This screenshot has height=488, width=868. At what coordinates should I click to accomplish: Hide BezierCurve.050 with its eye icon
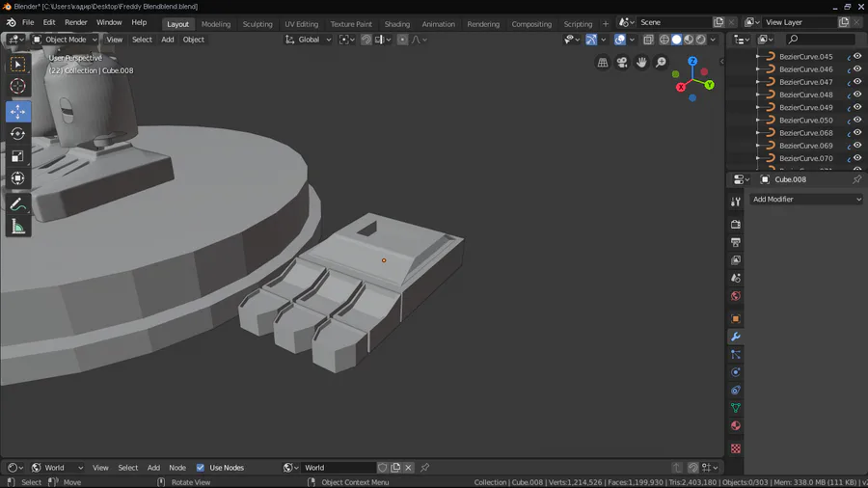tap(857, 120)
